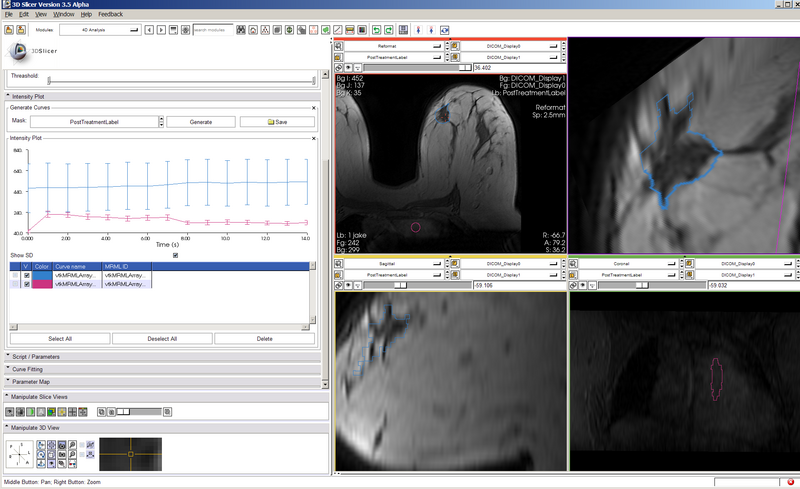
Task: Click the search modules input field
Action: coord(212,30)
